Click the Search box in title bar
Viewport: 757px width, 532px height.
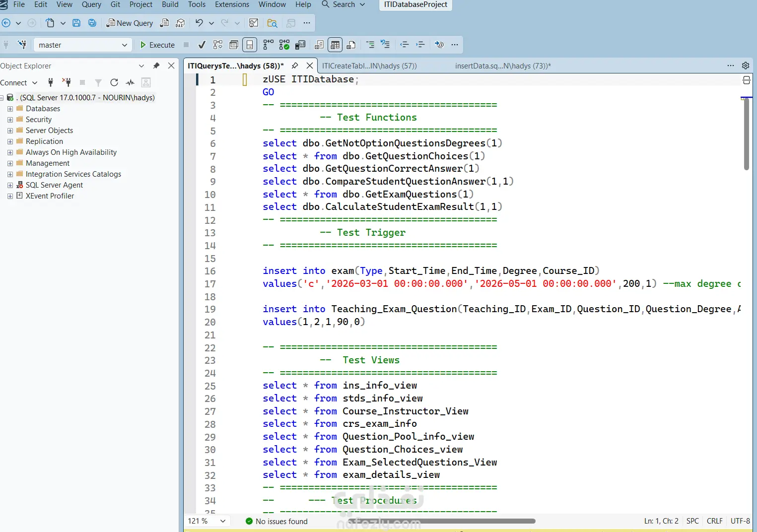[x=344, y=4]
